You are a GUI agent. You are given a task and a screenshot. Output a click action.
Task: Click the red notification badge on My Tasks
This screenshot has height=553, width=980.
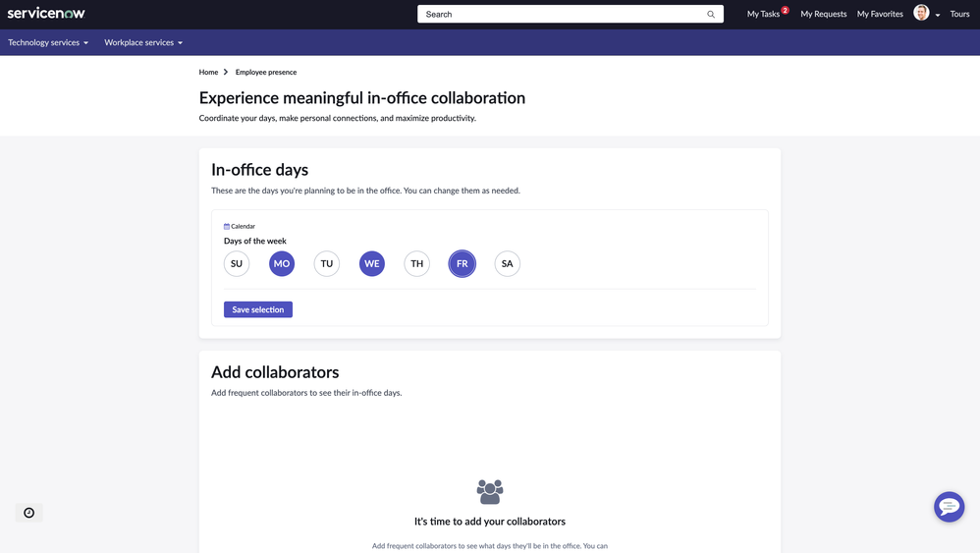coord(785,10)
